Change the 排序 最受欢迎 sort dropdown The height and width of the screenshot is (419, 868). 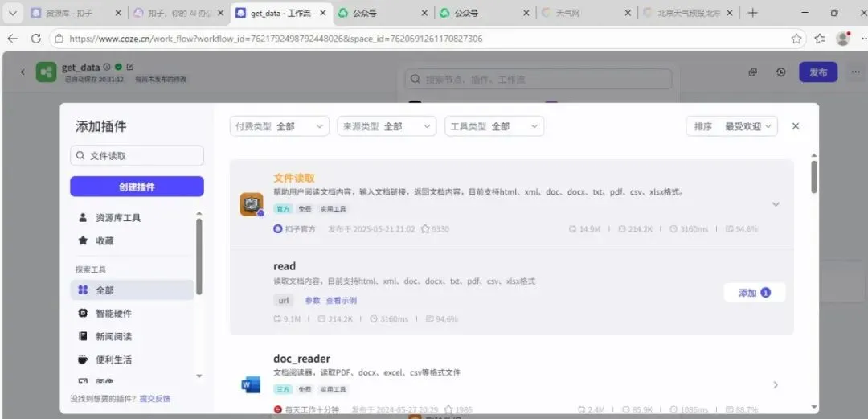click(732, 126)
